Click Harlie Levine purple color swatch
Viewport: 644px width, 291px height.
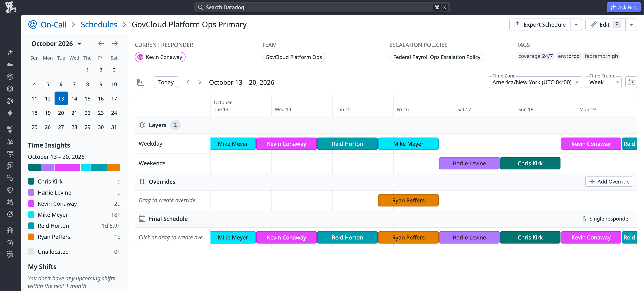coord(31,193)
